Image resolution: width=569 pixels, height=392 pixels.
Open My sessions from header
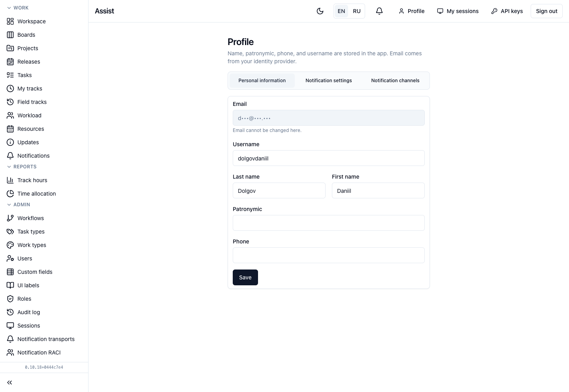pos(458,11)
